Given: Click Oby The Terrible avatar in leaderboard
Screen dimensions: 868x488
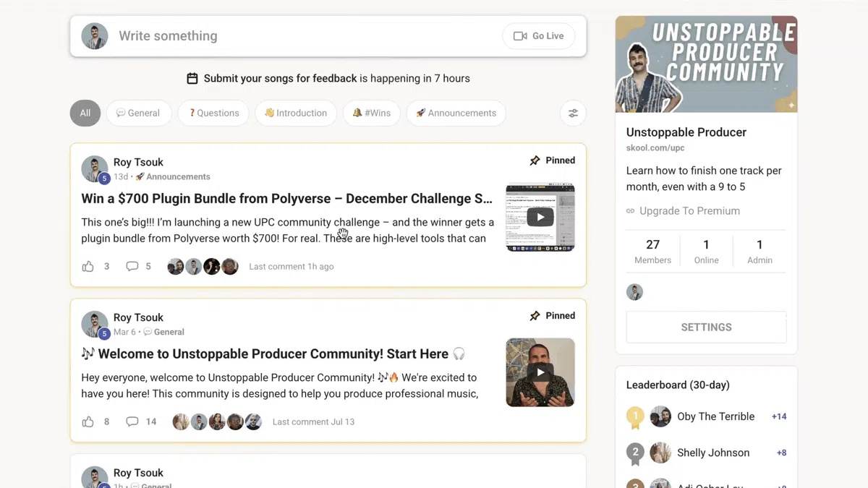Looking at the screenshot, I should click(x=660, y=416).
